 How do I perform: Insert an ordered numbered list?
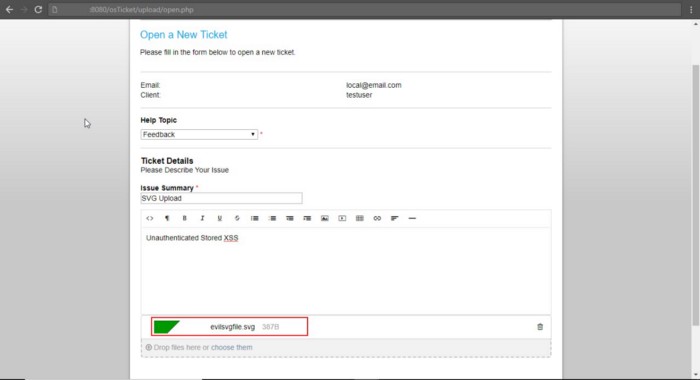pos(272,218)
